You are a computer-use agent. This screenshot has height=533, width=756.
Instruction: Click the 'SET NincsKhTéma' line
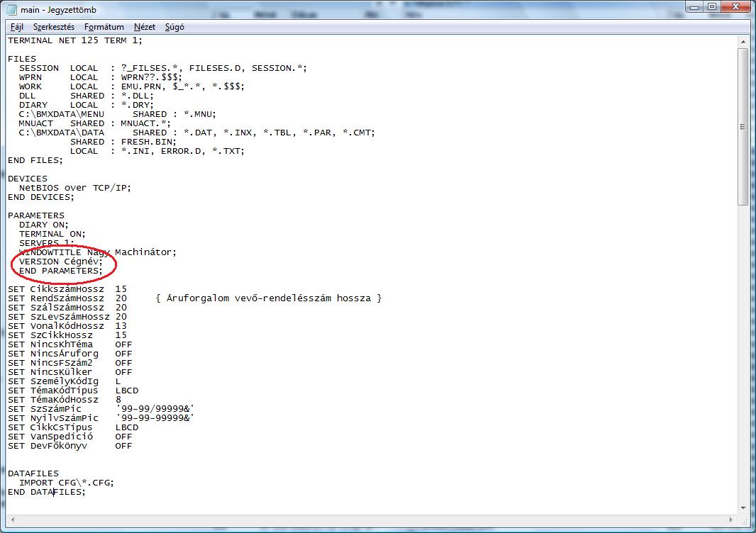(x=70, y=344)
